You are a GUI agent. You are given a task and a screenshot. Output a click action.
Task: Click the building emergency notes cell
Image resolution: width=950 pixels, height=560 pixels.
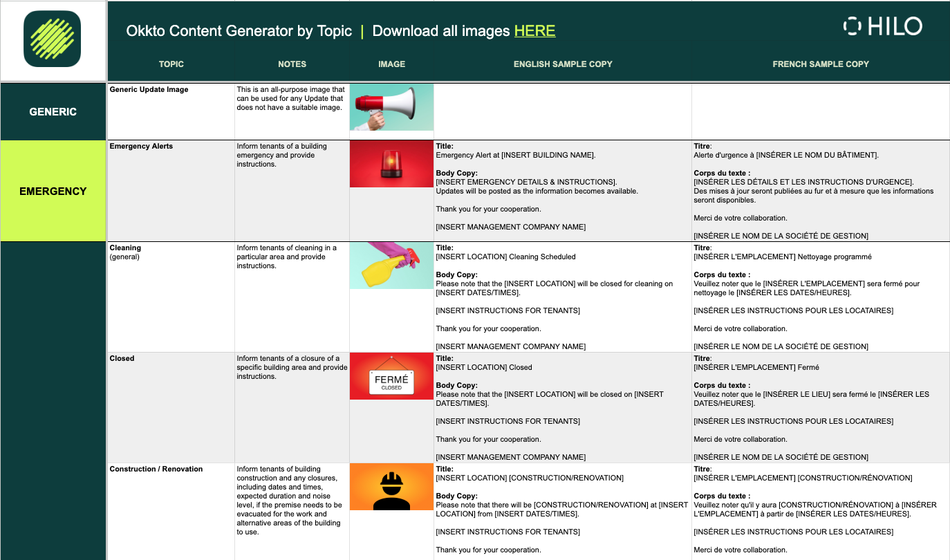pyautogui.click(x=292, y=191)
